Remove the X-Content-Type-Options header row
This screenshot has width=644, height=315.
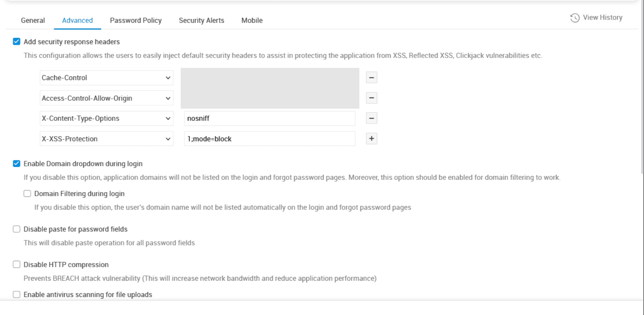tap(372, 118)
